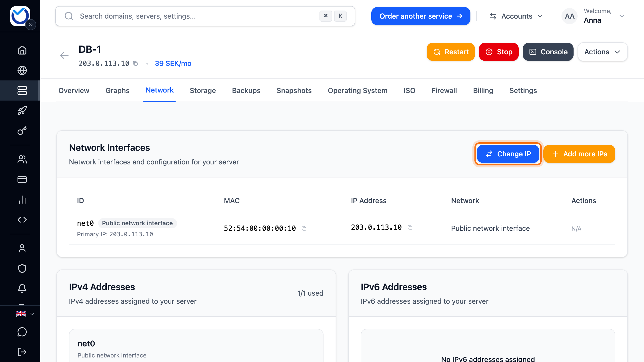Click Add more IPs button
The height and width of the screenshot is (362, 644).
[x=579, y=154]
